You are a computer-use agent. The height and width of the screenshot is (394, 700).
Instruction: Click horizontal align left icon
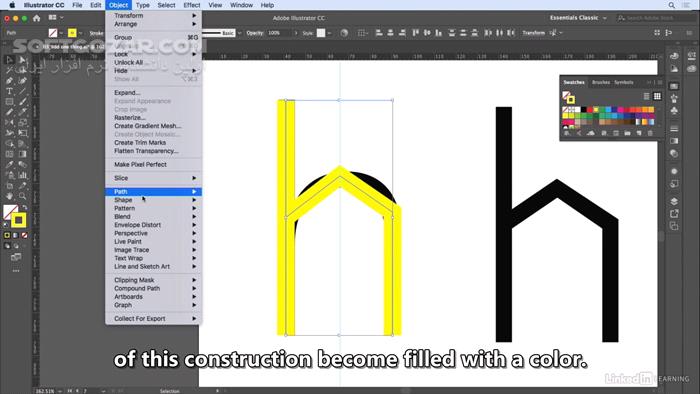tap(379, 33)
